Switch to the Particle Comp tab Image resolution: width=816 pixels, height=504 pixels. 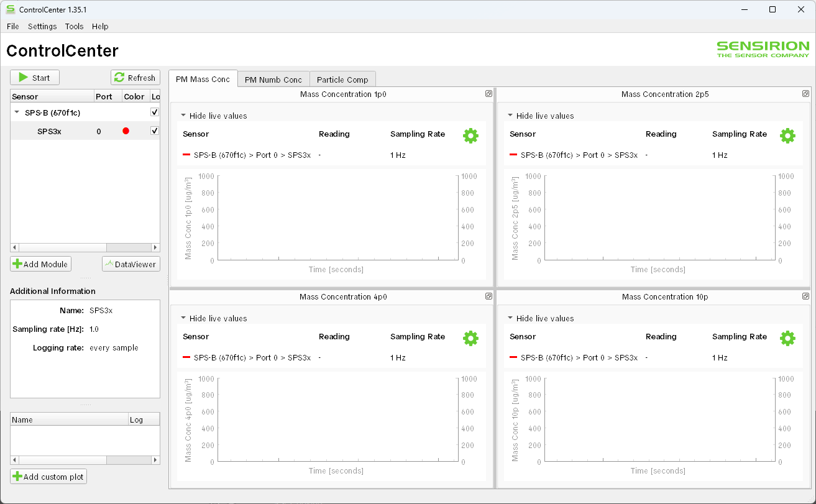pyautogui.click(x=342, y=80)
